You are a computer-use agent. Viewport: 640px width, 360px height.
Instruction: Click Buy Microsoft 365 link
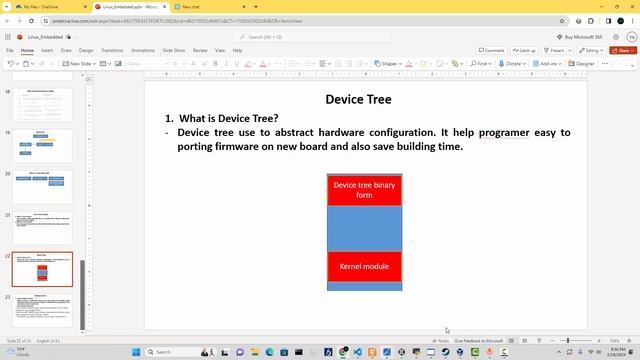point(580,37)
